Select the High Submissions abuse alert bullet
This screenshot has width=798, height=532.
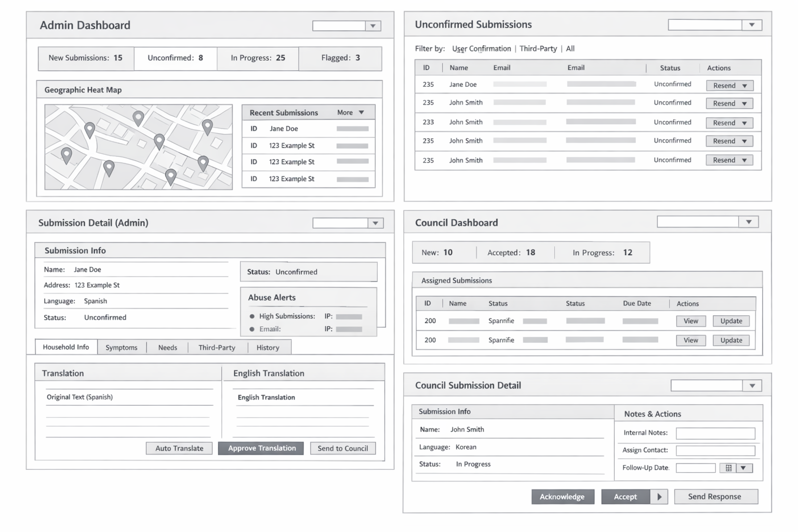252,316
